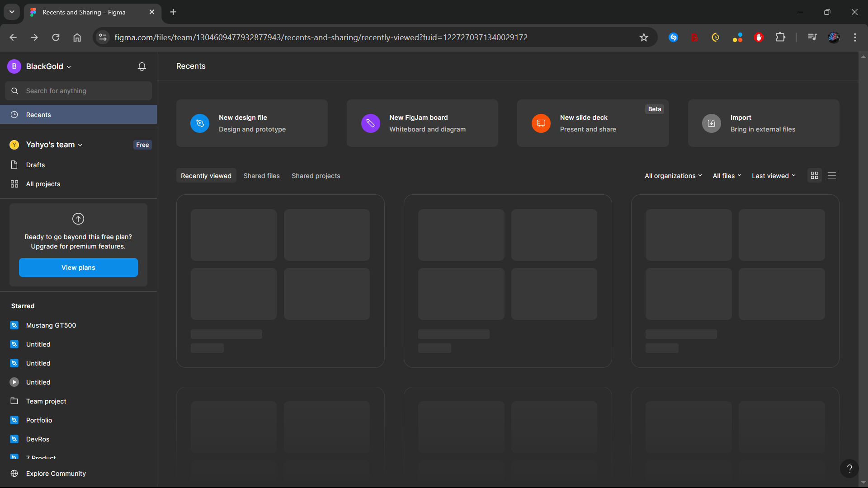Click the New design file pen icon
Screen dimensions: 868x488
point(200,123)
